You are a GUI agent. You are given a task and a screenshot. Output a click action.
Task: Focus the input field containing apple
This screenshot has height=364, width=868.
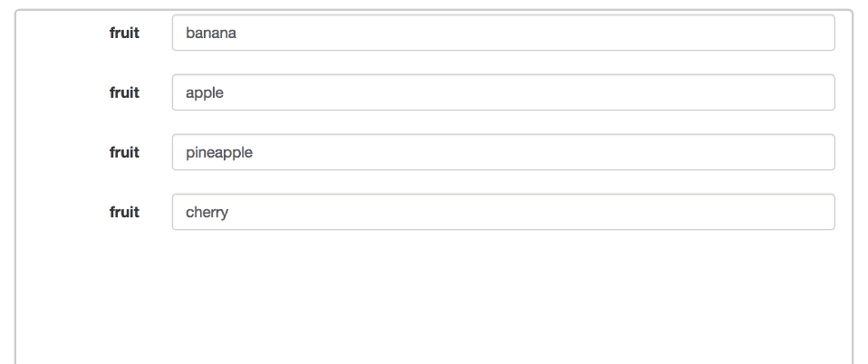coord(503,92)
